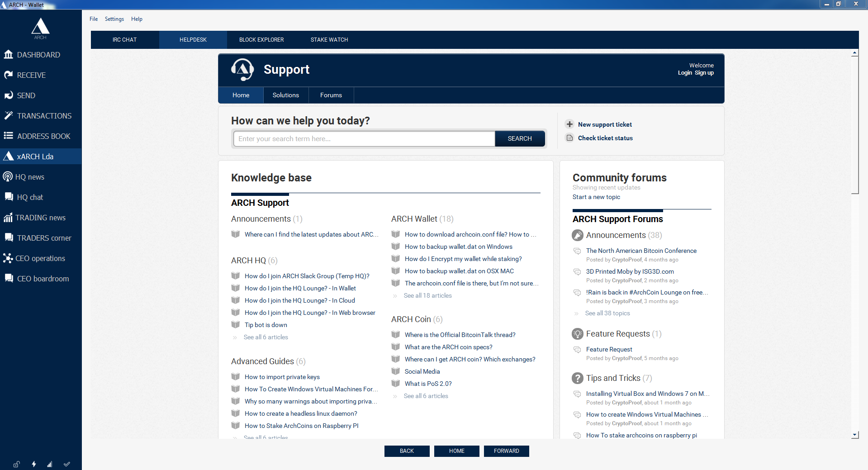Click the scrollbar down arrow
This screenshot has height=470, width=868.
(x=855, y=435)
